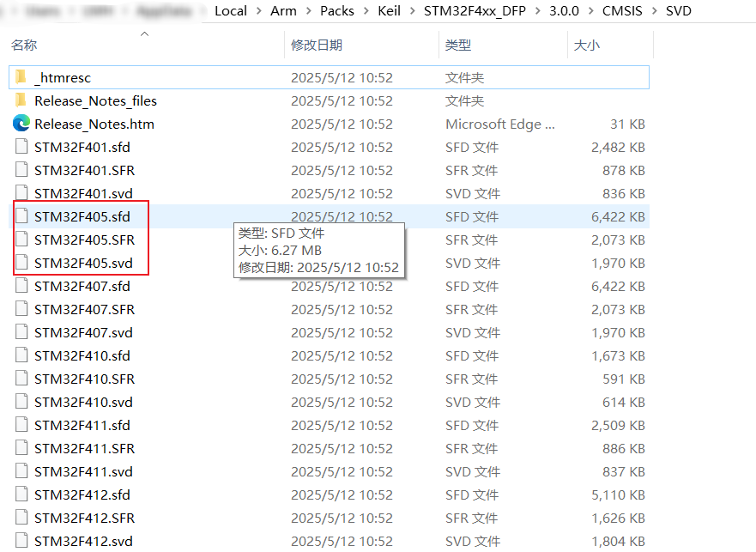Viewport: 756px width, 552px height.
Task: Sort by 名称 column header
Action: pyautogui.click(x=24, y=45)
